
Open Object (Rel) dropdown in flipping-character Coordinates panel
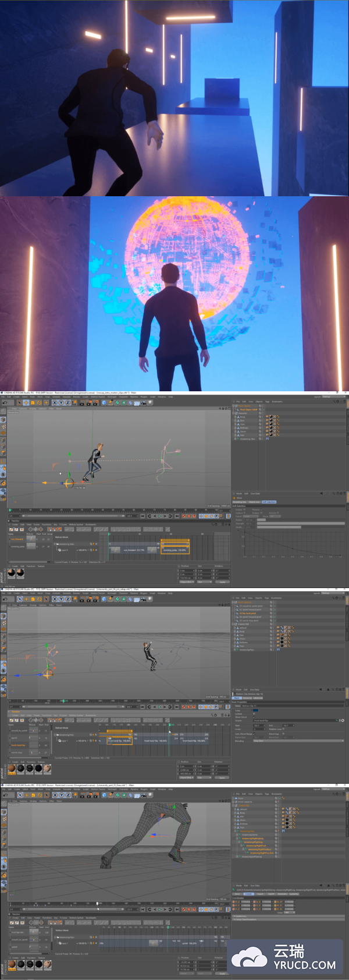(186, 778)
